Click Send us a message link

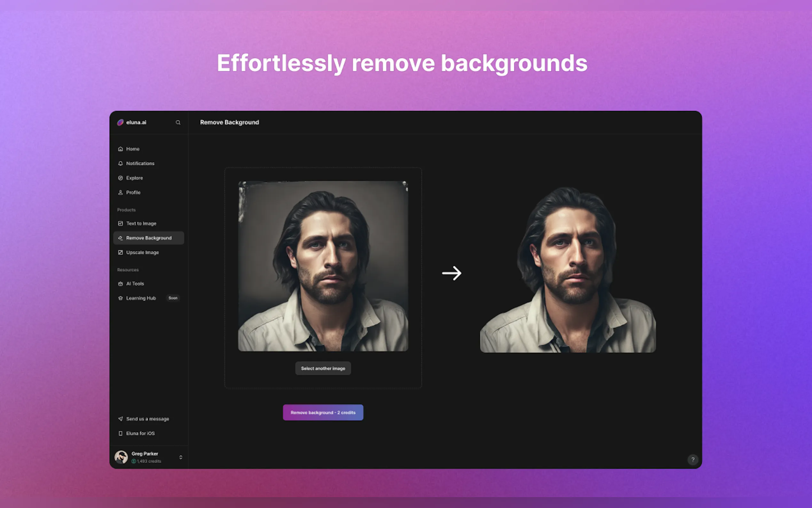147,419
